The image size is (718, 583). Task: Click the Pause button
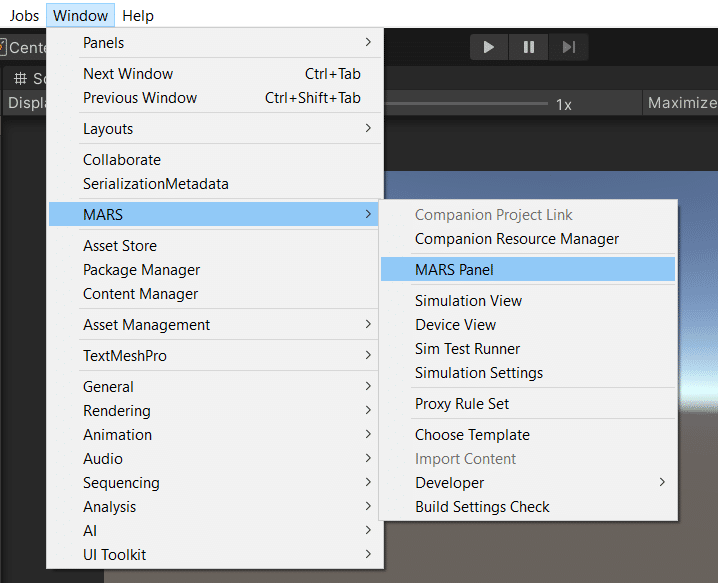tap(528, 47)
